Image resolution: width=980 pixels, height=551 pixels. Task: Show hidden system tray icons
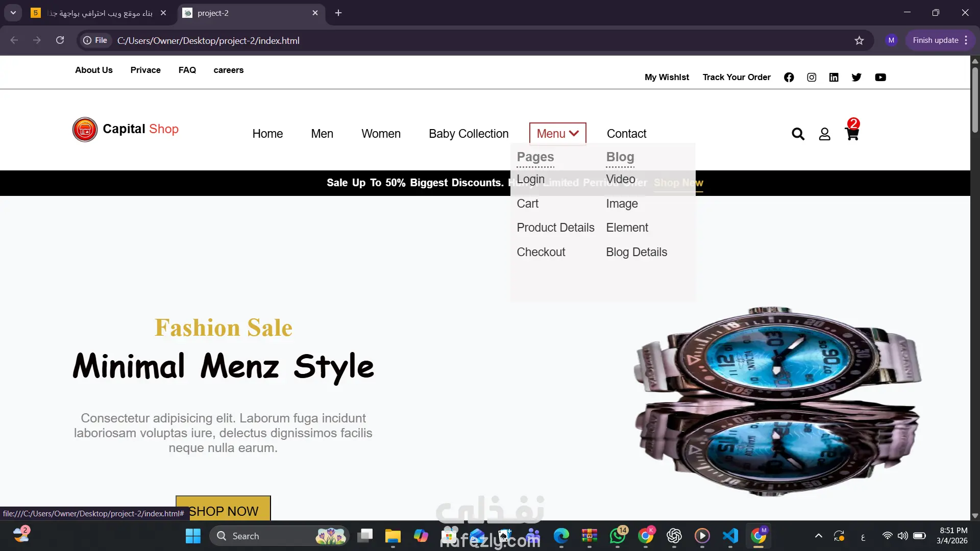[818, 536]
